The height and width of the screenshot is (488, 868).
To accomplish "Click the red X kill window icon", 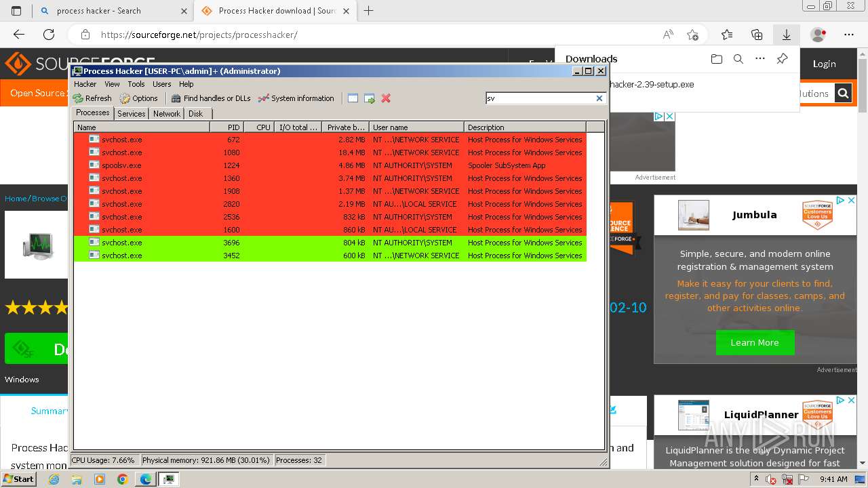I will click(386, 98).
